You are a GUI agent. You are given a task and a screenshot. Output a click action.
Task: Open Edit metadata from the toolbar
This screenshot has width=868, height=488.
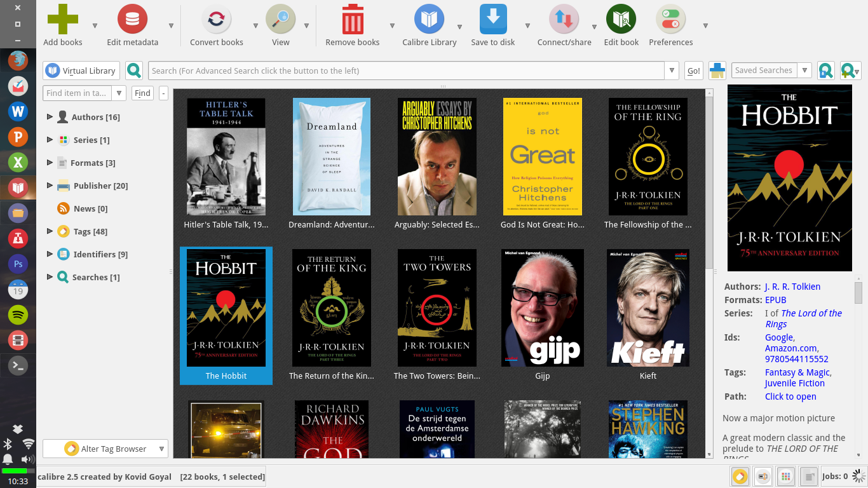132,19
